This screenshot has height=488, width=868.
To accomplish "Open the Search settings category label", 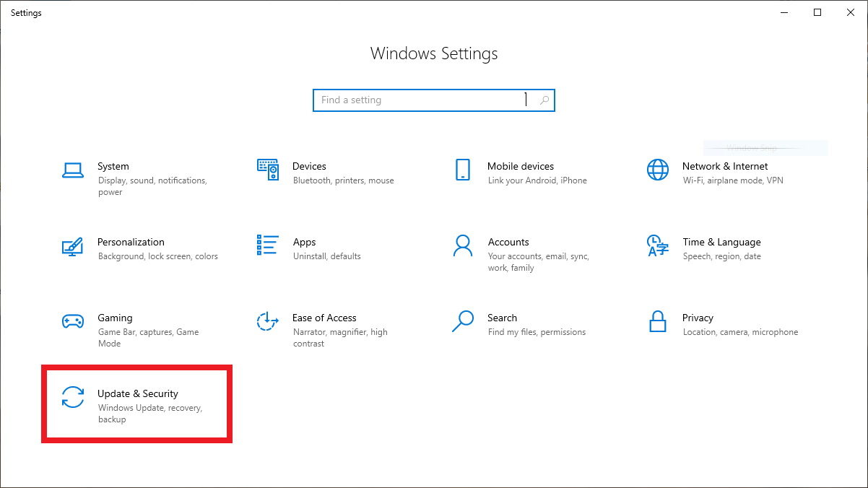I will pyautogui.click(x=502, y=318).
